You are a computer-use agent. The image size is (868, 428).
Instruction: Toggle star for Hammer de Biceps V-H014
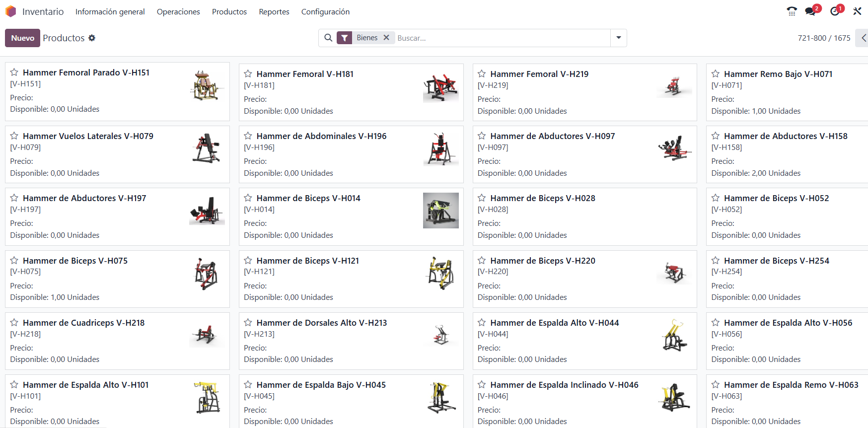pos(248,198)
